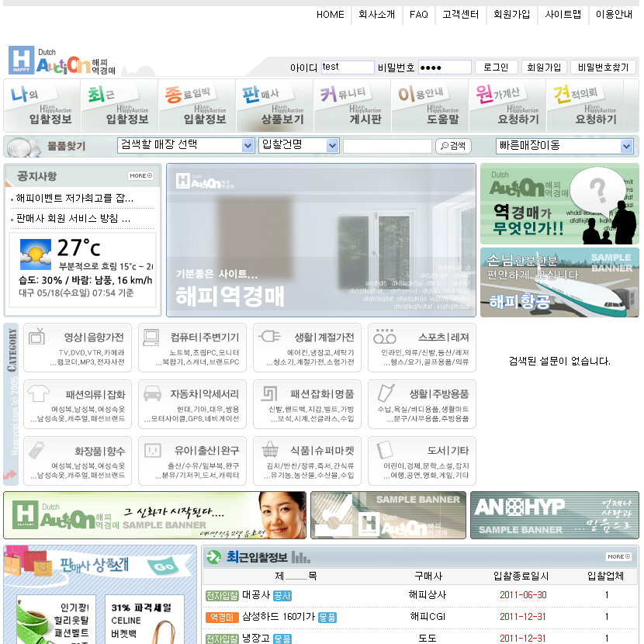Open the 커뮤니티 게시판 menu tab
The width and height of the screenshot is (644, 644).
point(352,106)
